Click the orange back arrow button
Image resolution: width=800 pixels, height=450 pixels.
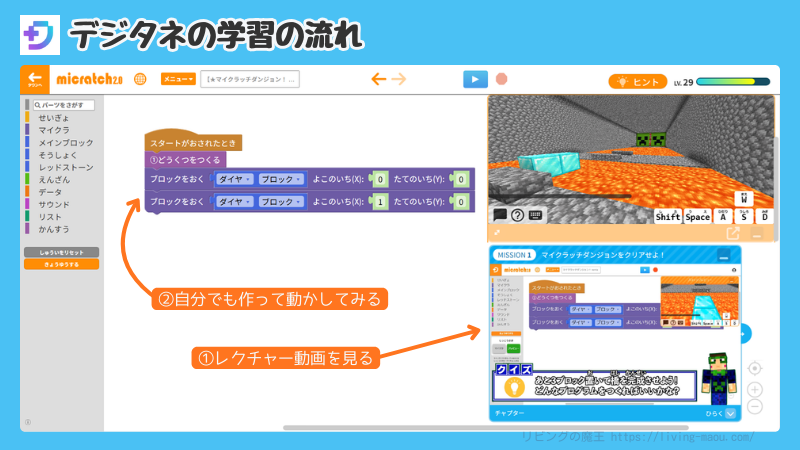(34, 79)
